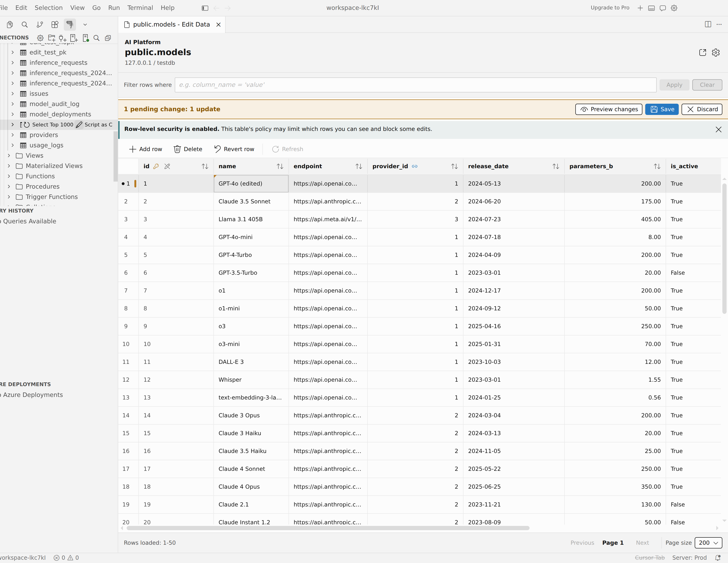Expand the providers table node
Screen dimensions: 728x563
[x=13, y=135]
